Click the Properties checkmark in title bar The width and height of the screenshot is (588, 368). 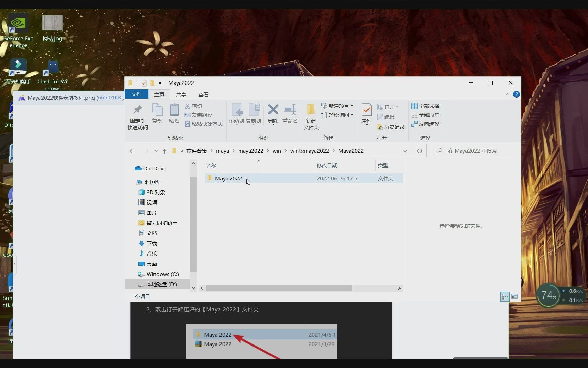pyautogui.click(x=144, y=83)
